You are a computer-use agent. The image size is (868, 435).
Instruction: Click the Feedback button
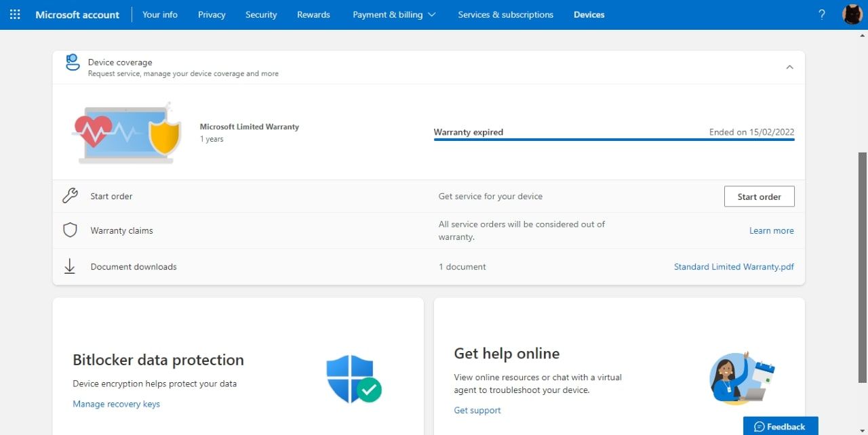tap(780, 426)
